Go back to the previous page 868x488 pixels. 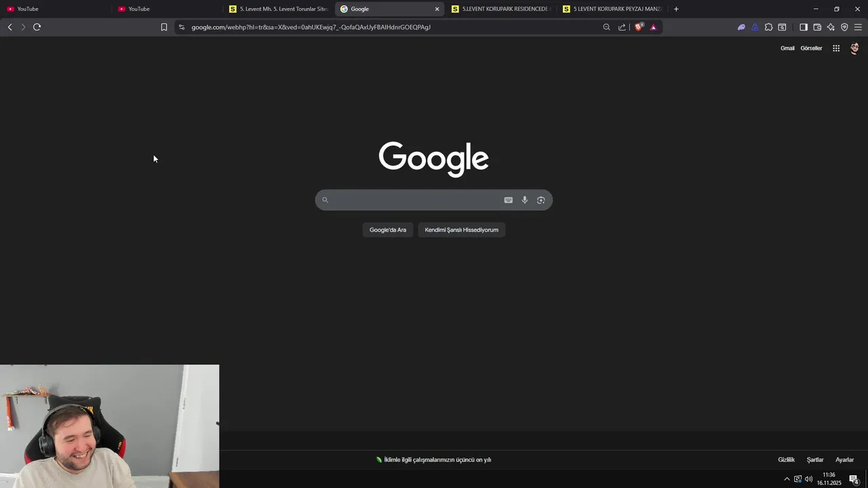(9, 27)
